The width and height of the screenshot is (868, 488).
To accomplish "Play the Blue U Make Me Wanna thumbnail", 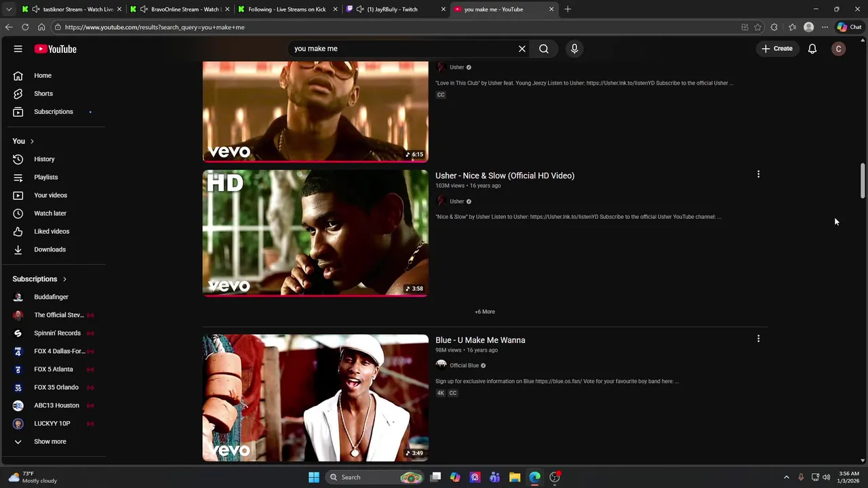I will pyautogui.click(x=315, y=398).
